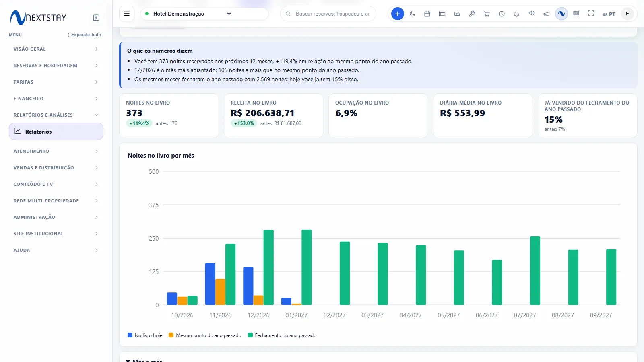Toggle fullscreen mode icon

point(591,14)
